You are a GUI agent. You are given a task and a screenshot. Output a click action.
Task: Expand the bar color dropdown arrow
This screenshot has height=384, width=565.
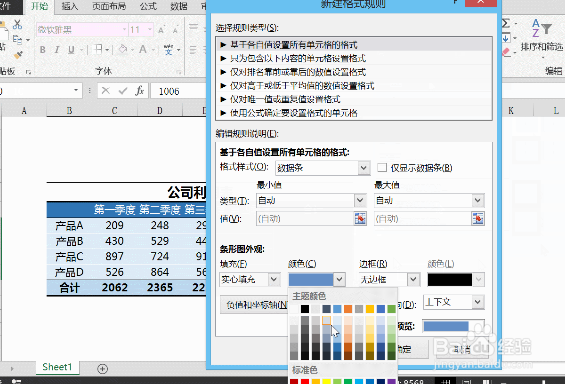[339, 279]
